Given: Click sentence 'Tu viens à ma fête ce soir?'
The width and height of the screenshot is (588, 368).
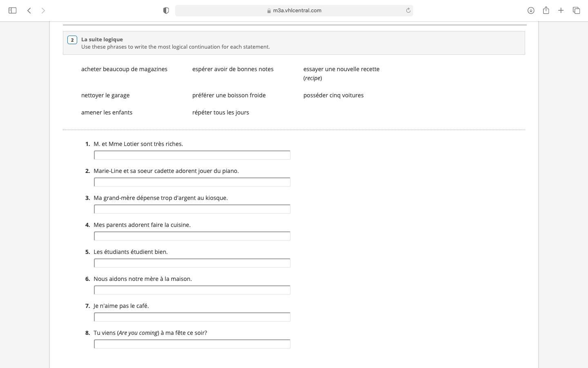Looking at the screenshot, I should point(150,333).
